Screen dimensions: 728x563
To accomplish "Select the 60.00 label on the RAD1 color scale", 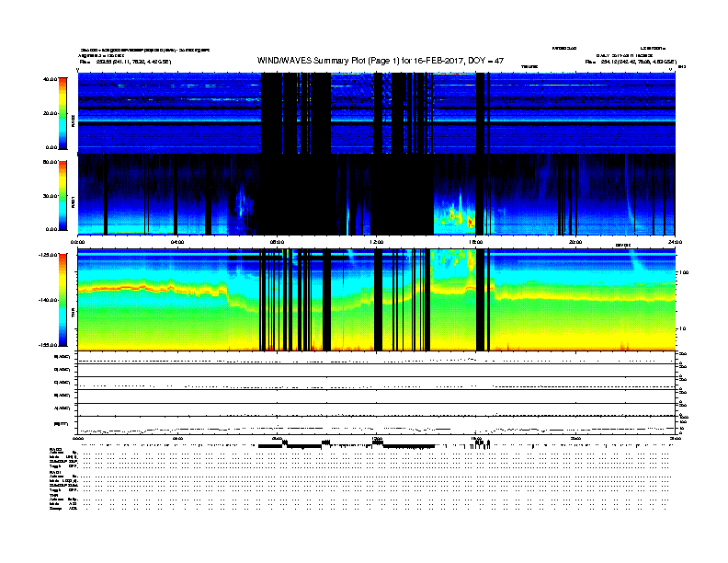I will pyautogui.click(x=50, y=162).
